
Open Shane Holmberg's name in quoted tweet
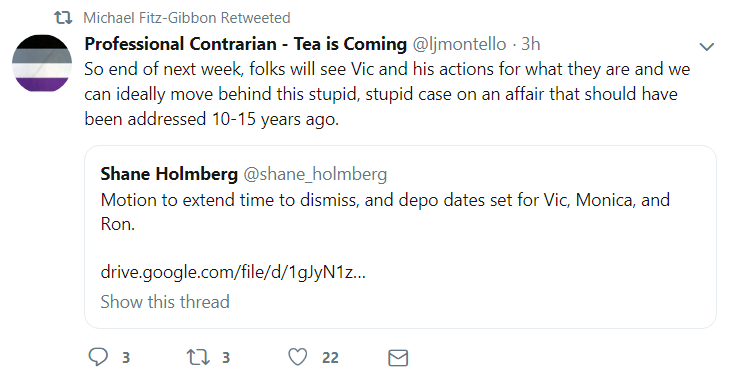pos(169,174)
